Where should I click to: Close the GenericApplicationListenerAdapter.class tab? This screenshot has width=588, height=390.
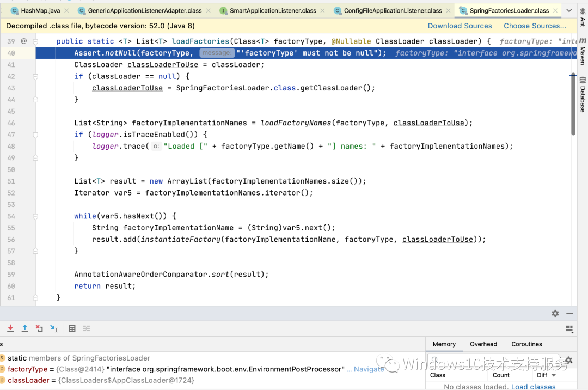tap(209, 10)
